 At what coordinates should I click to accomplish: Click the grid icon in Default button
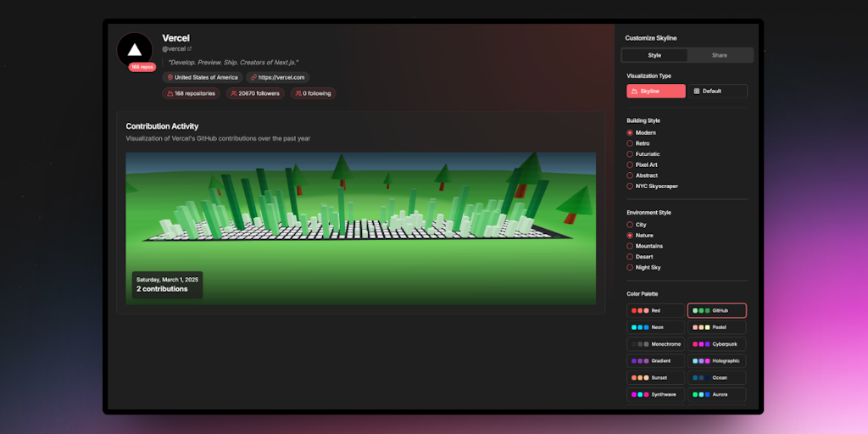click(x=697, y=92)
